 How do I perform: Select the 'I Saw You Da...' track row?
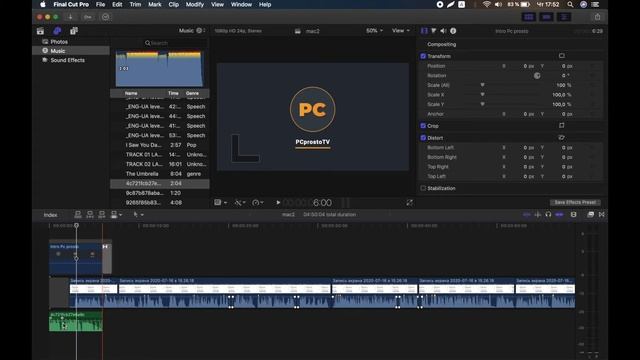point(160,145)
